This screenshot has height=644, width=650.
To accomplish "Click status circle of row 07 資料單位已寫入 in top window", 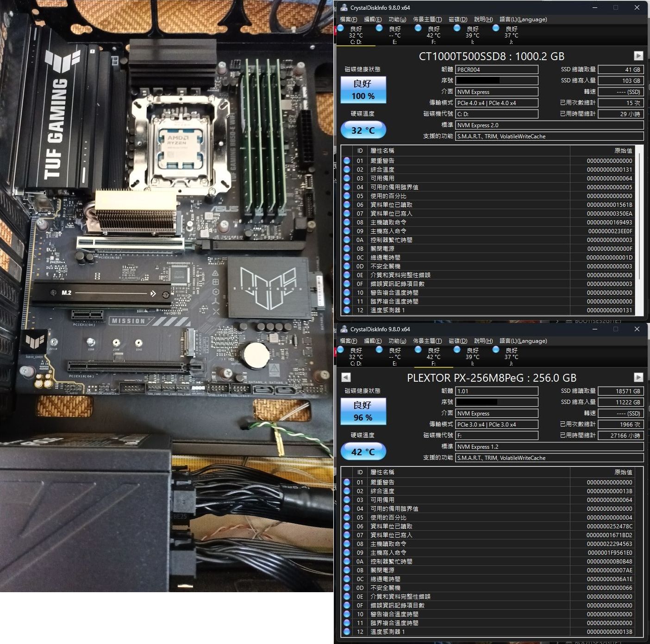I will 347,213.
